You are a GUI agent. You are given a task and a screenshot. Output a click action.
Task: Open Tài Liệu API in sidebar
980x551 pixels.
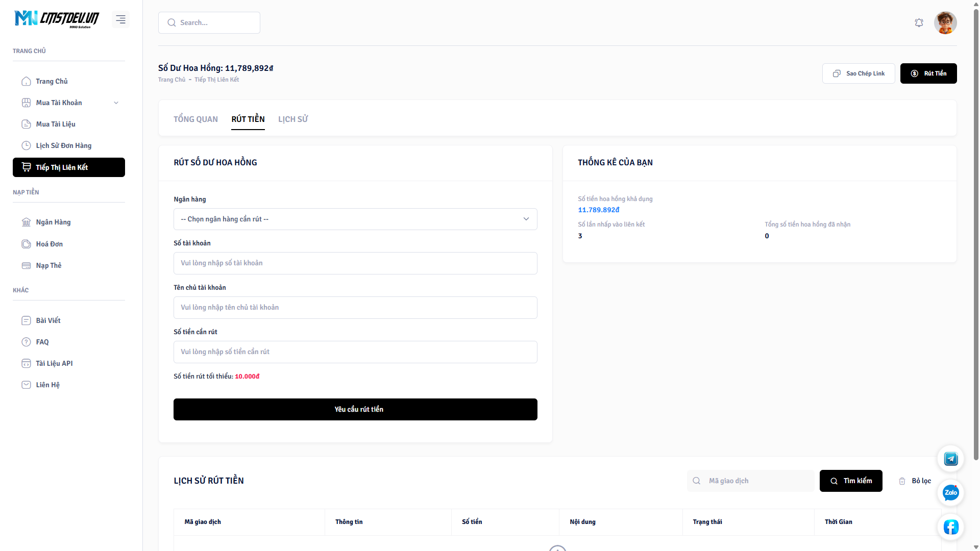click(54, 363)
